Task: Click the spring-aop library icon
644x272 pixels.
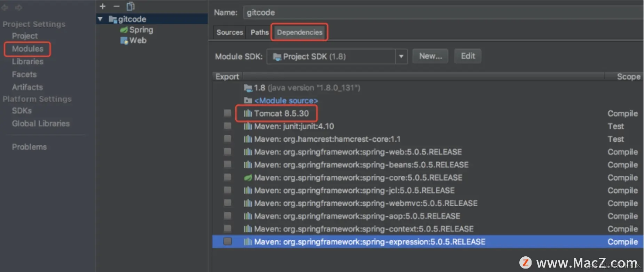Action: [248, 216]
